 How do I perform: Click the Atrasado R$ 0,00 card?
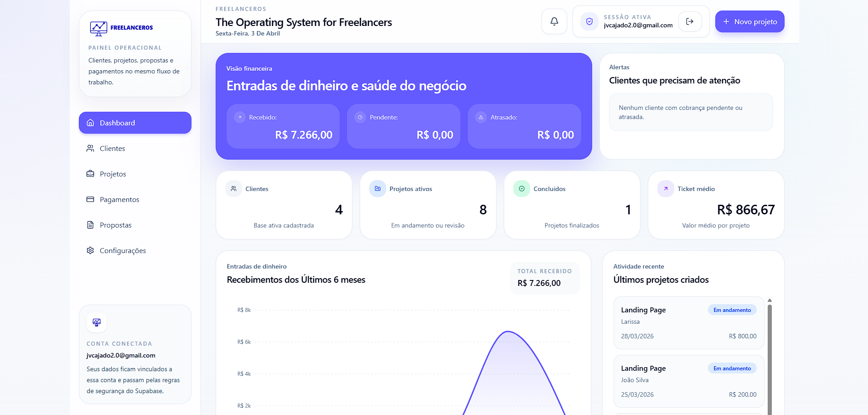[x=524, y=126]
